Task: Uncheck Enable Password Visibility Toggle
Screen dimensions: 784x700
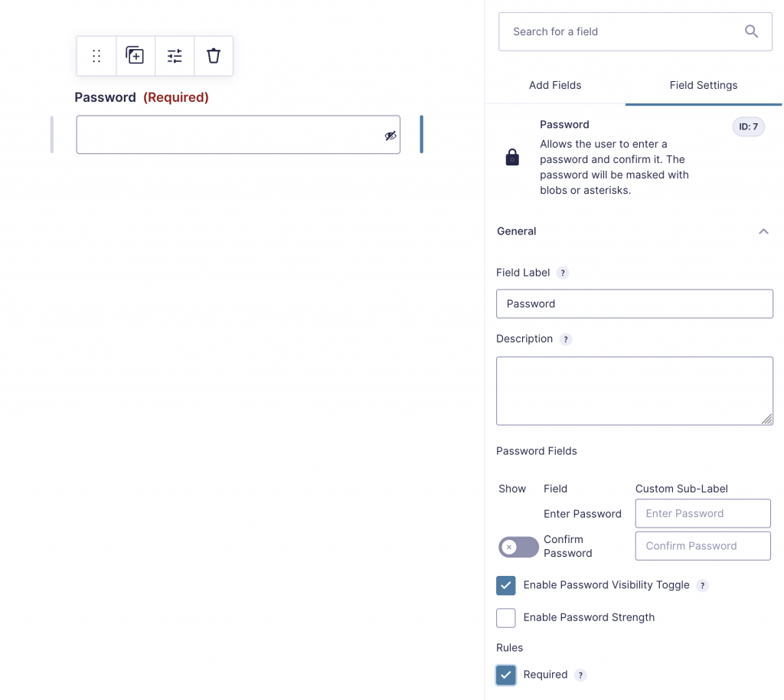Action: [506, 585]
